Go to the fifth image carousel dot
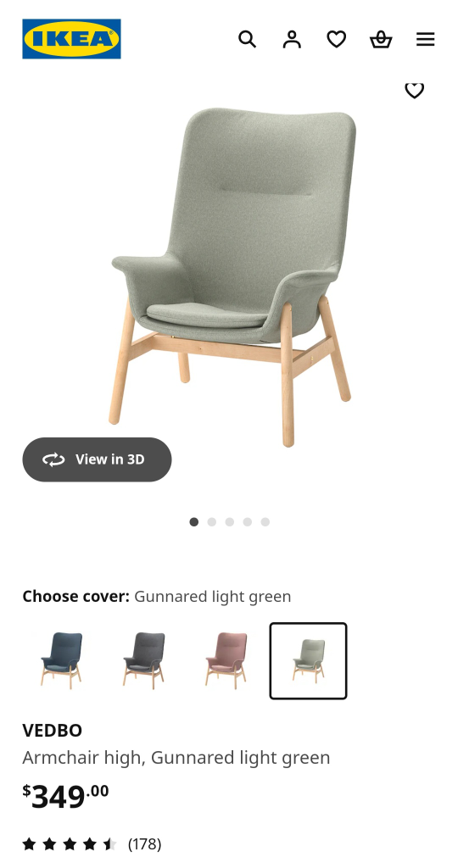 point(265,522)
